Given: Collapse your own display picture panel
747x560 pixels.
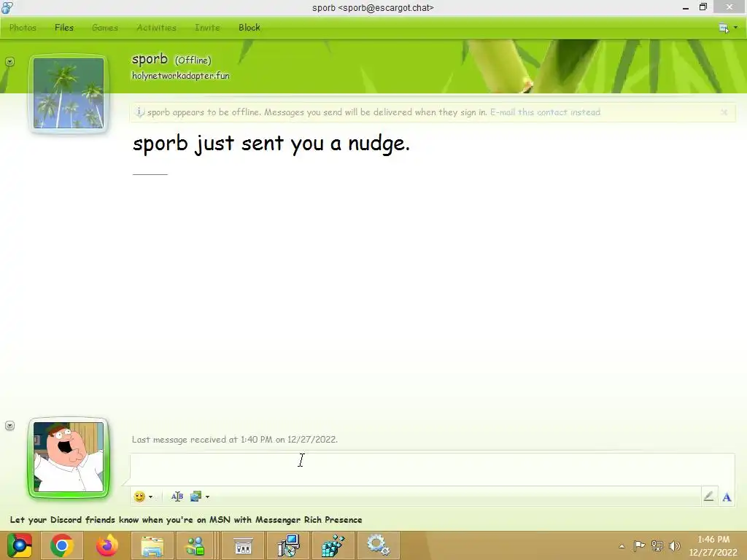Looking at the screenshot, I should coord(9,426).
